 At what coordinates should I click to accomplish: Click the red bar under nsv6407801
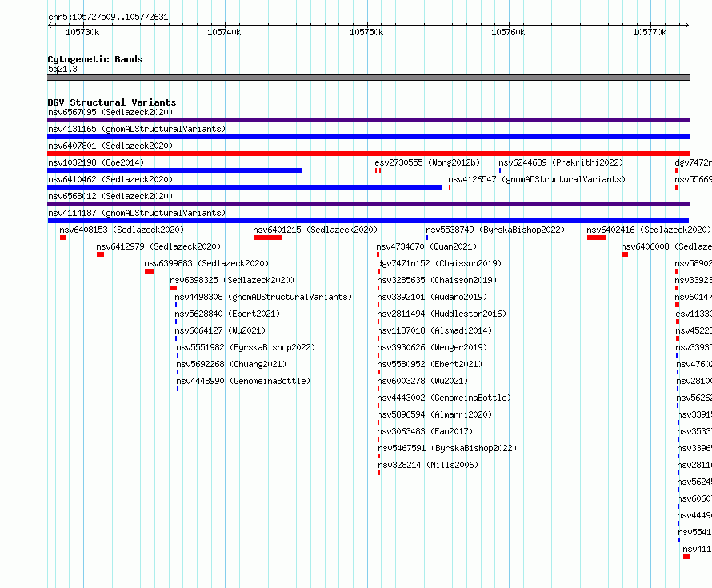click(368, 154)
